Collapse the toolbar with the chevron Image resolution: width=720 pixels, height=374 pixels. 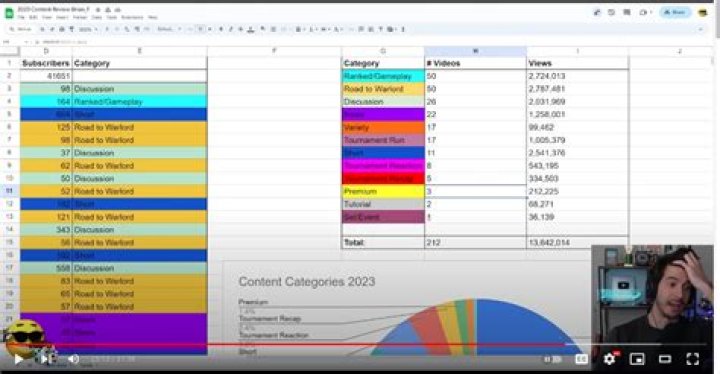pyautogui.click(x=701, y=29)
